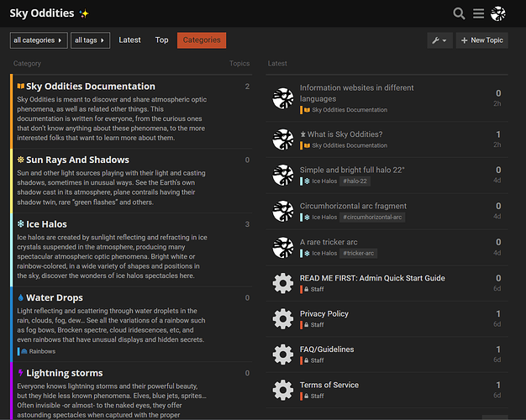Open topic A rare tricker arc
This screenshot has width=526, height=420.
point(329,242)
